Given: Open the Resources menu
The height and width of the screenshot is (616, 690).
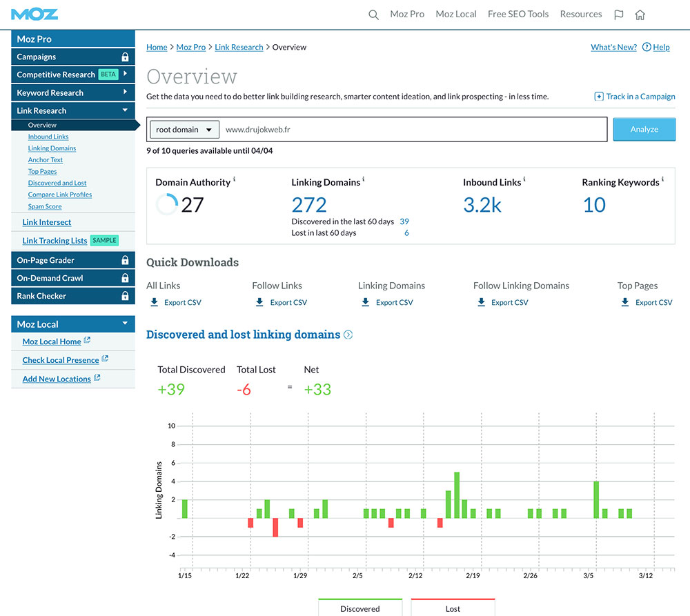Looking at the screenshot, I should (581, 14).
